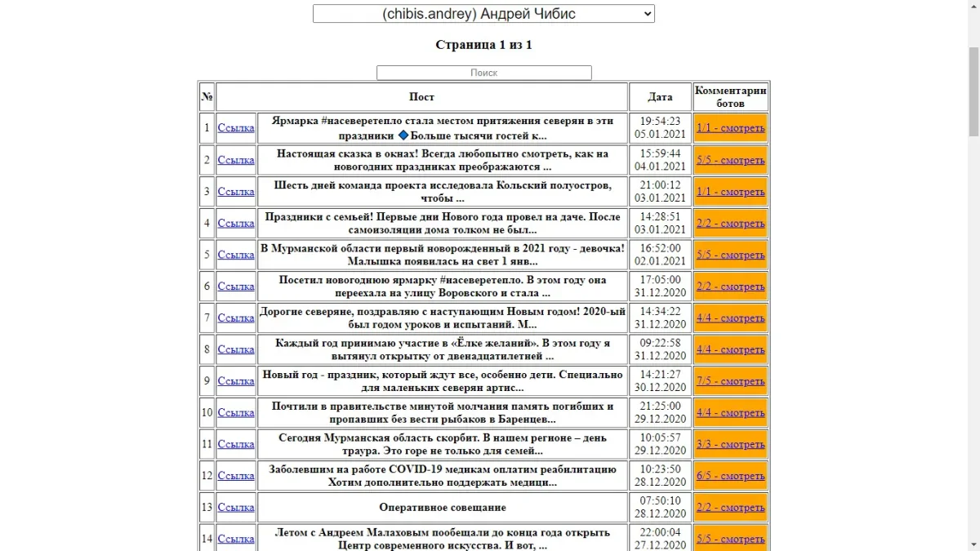The height and width of the screenshot is (551, 980).
Task: Select post text Праздники с семьей
Action: [442, 224]
